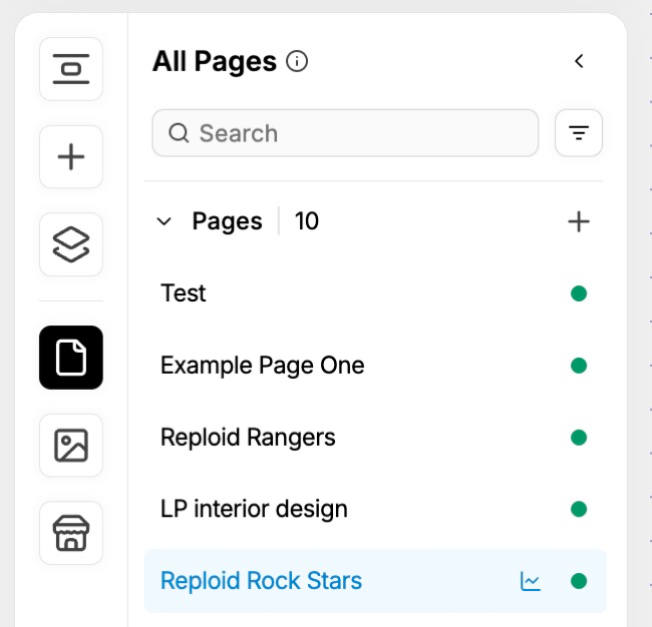Collapse the All Pages panel arrow
This screenshot has height=627, width=652.
click(578, 62)
